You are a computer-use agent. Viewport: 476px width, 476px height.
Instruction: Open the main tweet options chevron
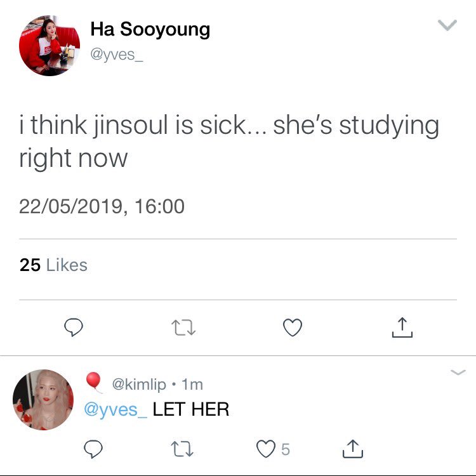[447, 25]
